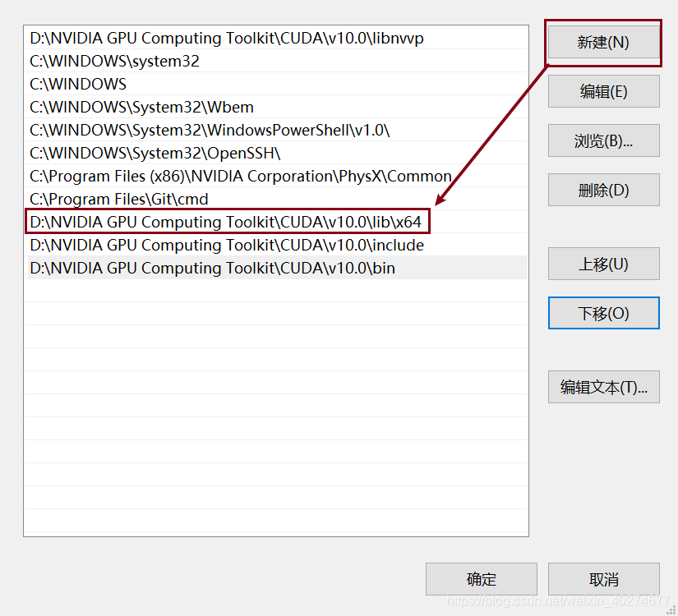Viewport: 678px width, 616px height.
Task: Select the NVIDIA Corporation\PhysX\Common entry
Action: pos(276,176)
